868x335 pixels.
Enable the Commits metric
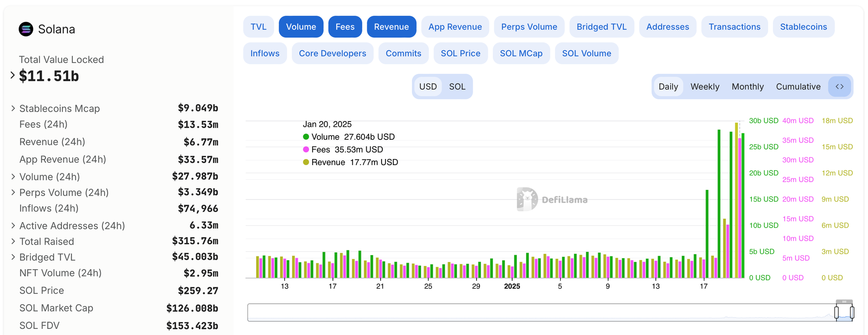pyautogui.click(x=403, y=53)
